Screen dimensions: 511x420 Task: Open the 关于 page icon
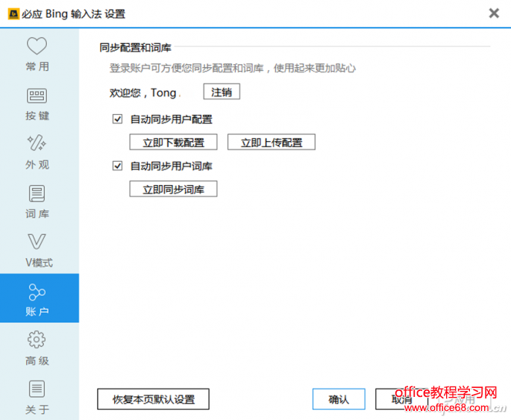tap(37, 389)
